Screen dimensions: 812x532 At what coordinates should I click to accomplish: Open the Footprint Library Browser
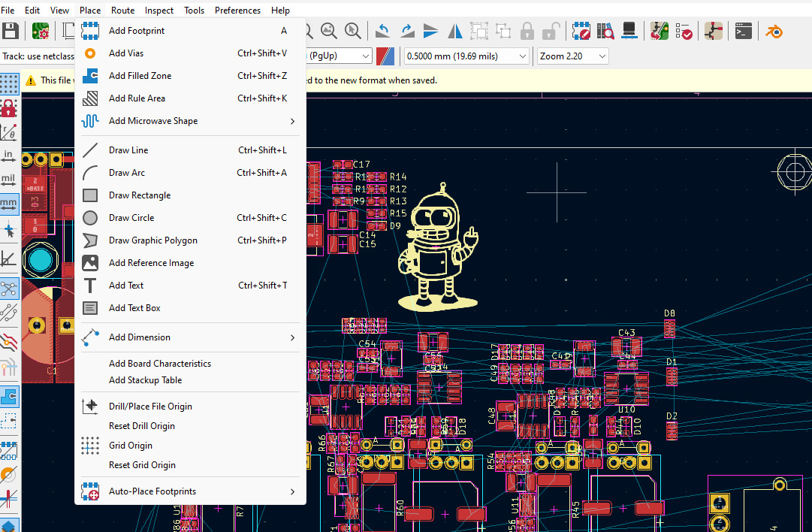(x=605, y=31)
